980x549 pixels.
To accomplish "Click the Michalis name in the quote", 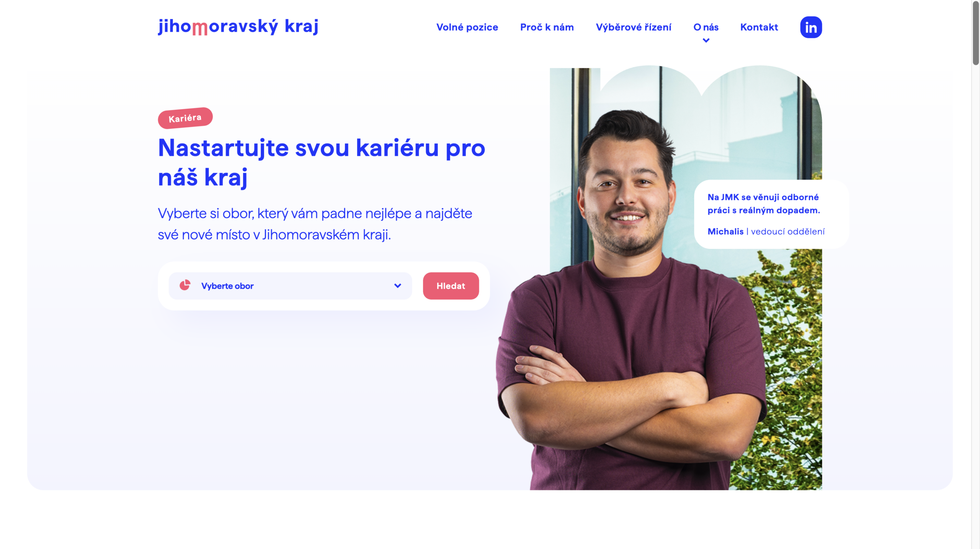I will (725, 232).
